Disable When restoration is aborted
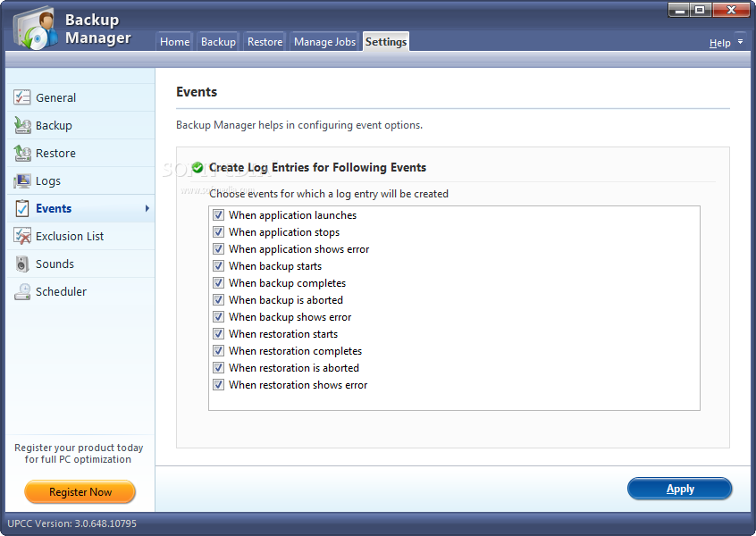Screen dimensions: 756x536 point(218,368)
